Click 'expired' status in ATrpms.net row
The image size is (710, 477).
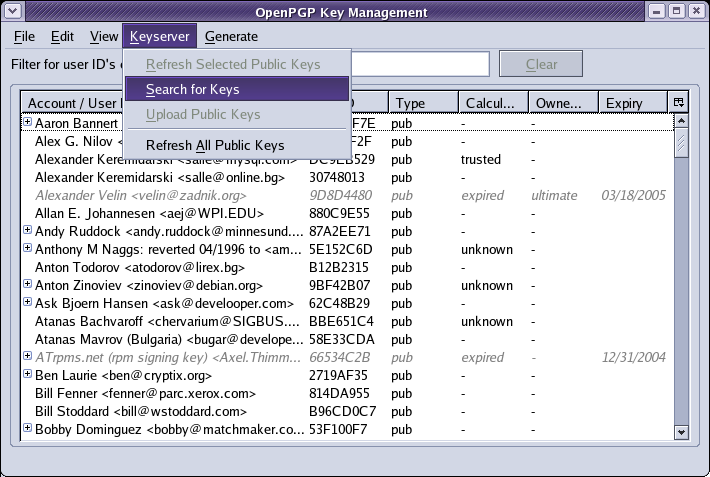tap(482, 357)
